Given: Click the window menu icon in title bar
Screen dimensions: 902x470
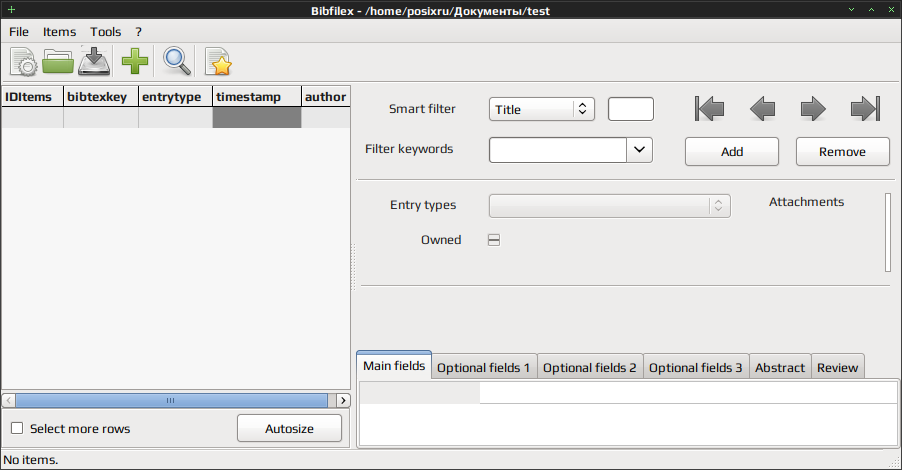Looking at the screenshot, I should (11, 9).
